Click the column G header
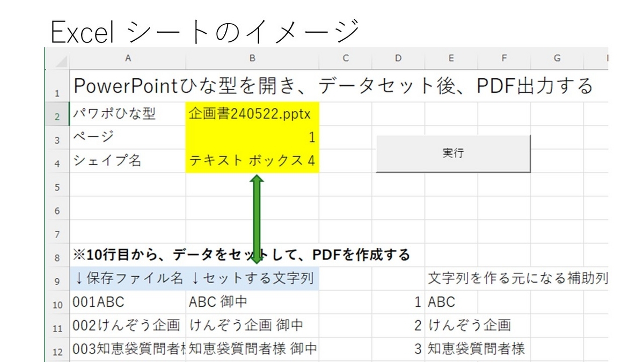This screenshot has width=644, height=362. pos(557,58)
